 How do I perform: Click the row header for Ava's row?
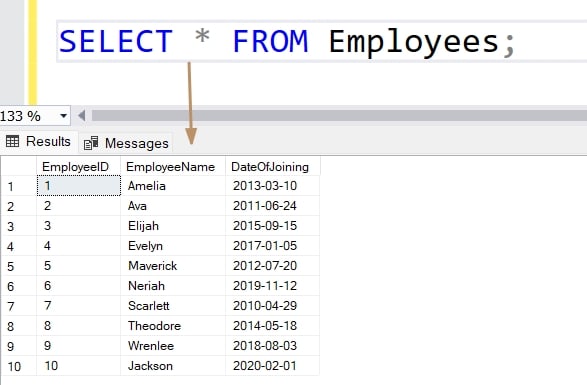19,206
